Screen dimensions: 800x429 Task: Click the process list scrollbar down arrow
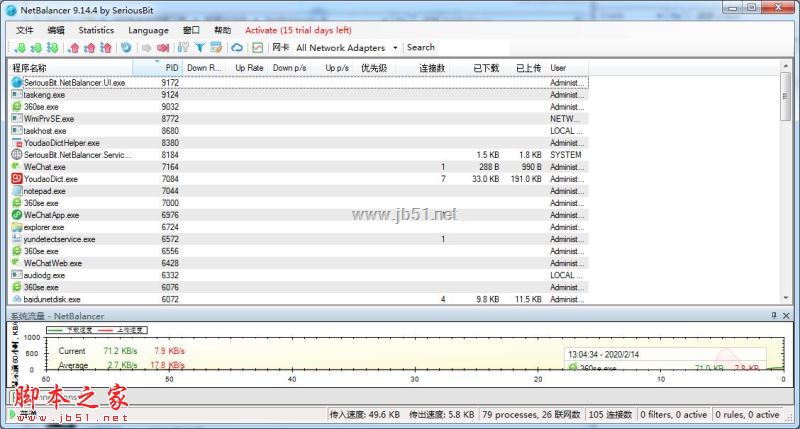[786, 298]
